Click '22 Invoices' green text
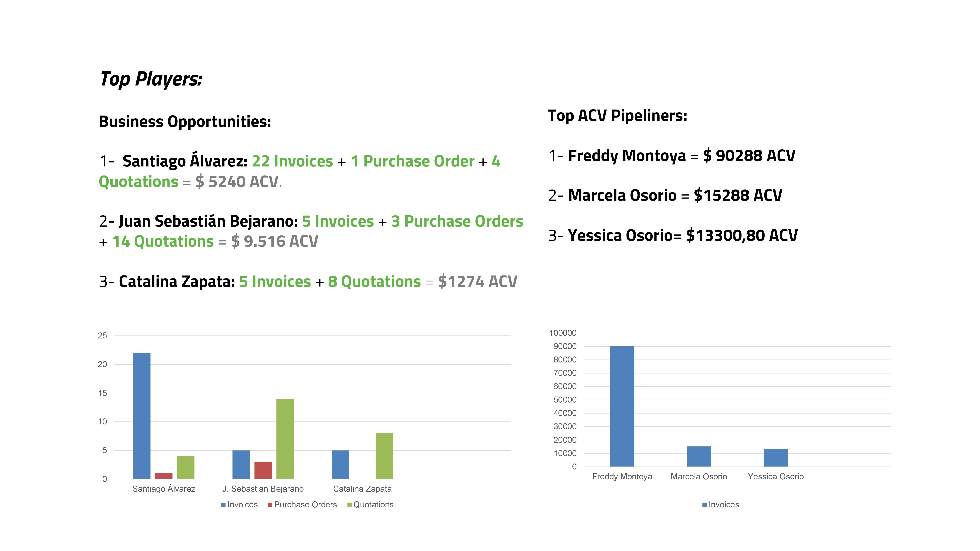The width and height of the screenshot is (980, 551). 292,162
